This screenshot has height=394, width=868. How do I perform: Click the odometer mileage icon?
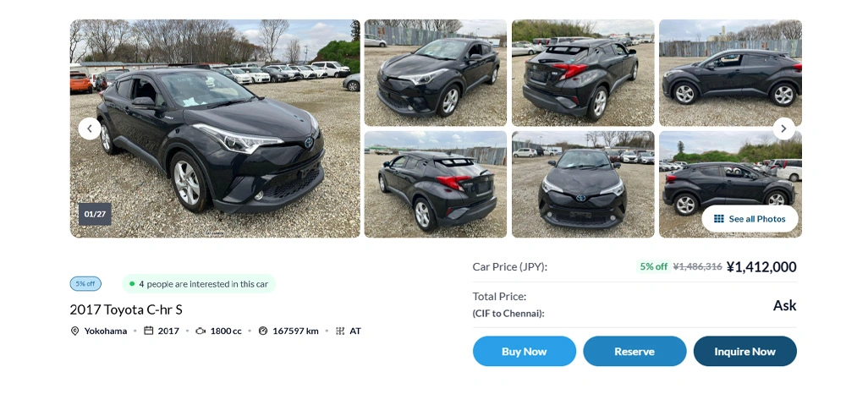(x=263, y=331)
